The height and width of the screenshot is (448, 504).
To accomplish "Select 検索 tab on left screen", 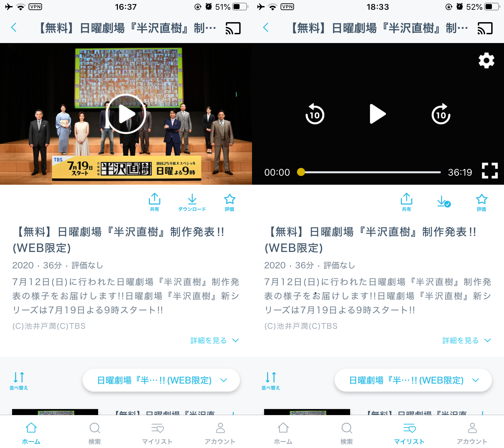I will pyautogui.click(x=94, y=433).
